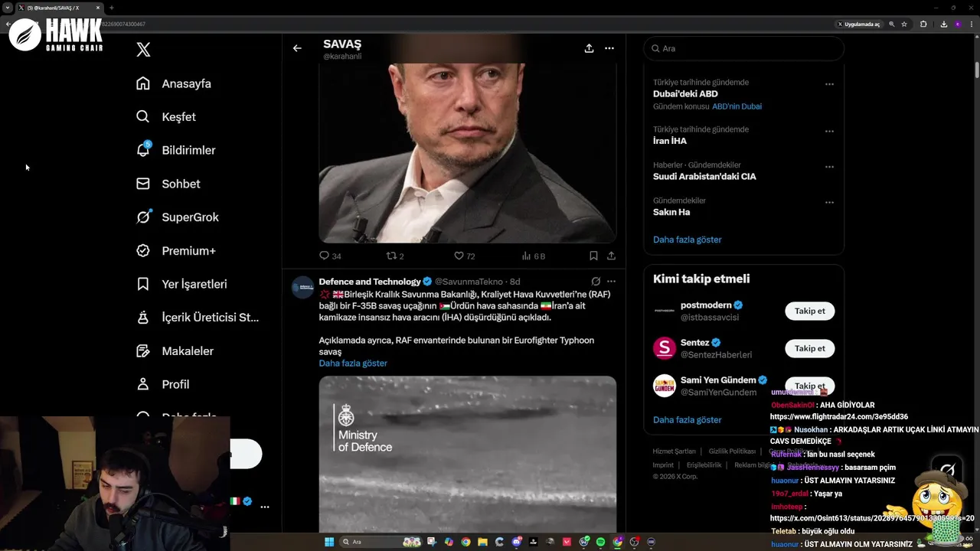Expand tweet with Daha fazla göster

pos(353,364)
